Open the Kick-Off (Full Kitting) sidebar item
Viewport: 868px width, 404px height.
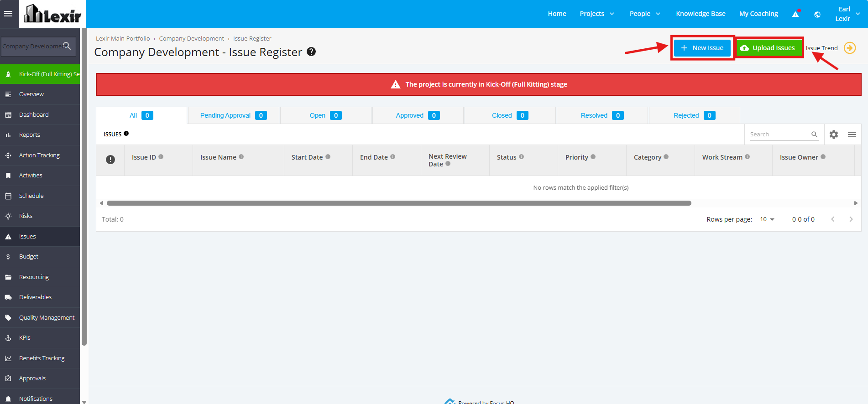coord(40,74)
